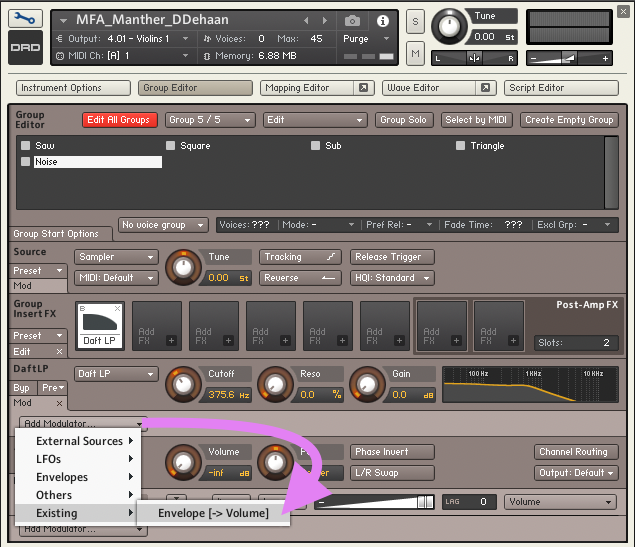Click the instrument info icon
635x547 pixels.
(x=382, y=21)
